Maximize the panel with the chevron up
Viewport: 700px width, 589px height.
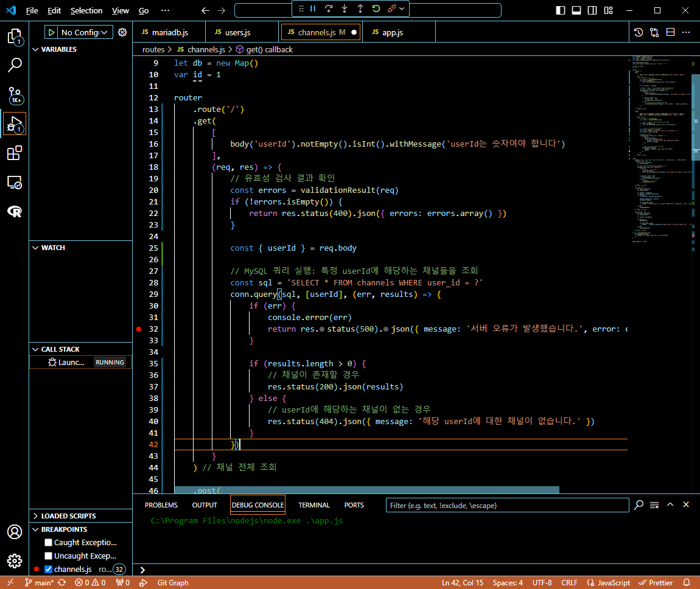[x=670, y=504]
